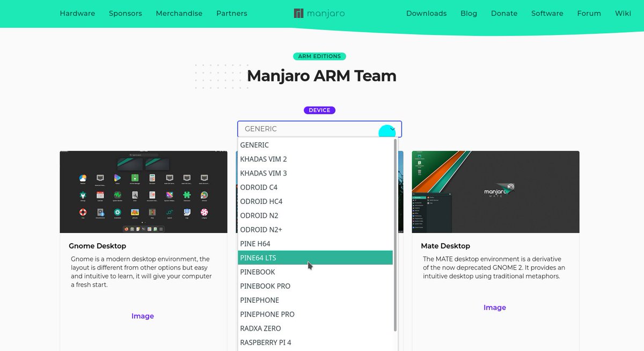Select ODROID HC4 from the list
This screenshot has width=644, height=351.
coord(316,201)
